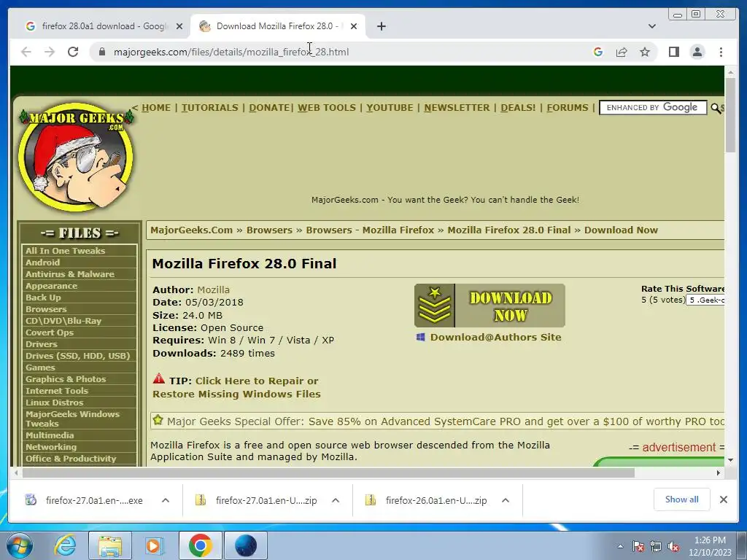The width and height of the screenshot is (747, 560).
Task: Click the horizontal page scrollbar thumb
Action: coord(328,472)
